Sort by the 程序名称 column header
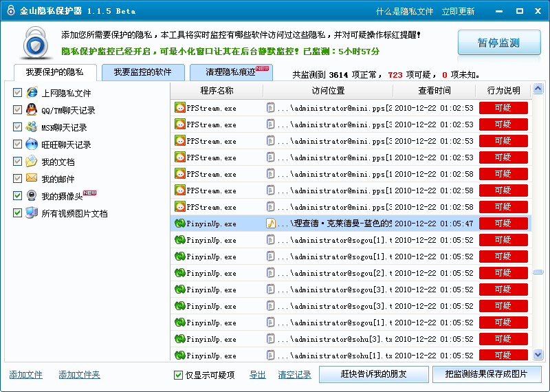Image resolution: width=550 pixels, height=392 pixels. pos(217,91)
